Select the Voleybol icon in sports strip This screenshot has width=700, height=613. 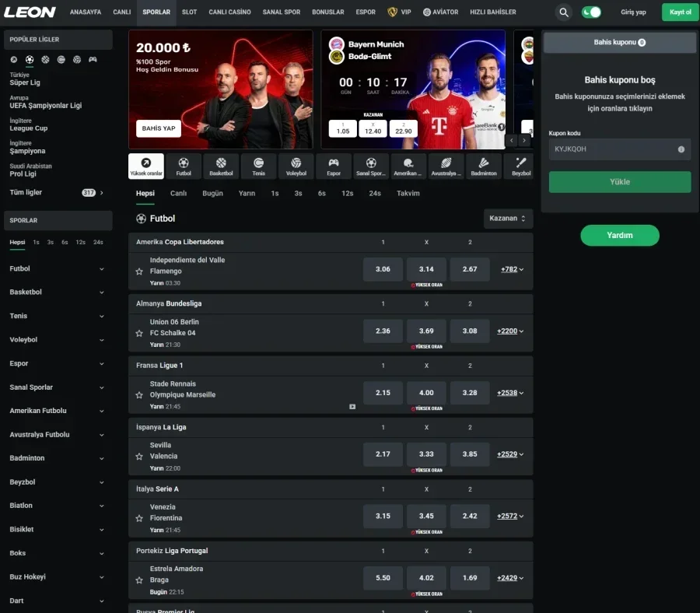296,166
